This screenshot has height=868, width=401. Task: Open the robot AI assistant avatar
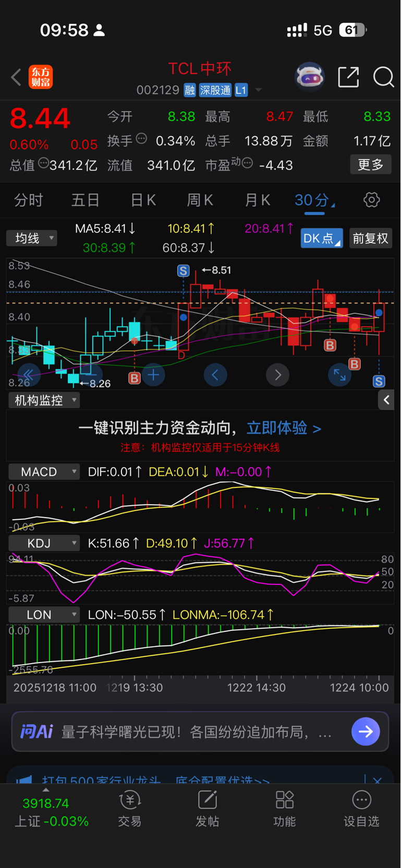pyautogui.click(x=310, y=77)
